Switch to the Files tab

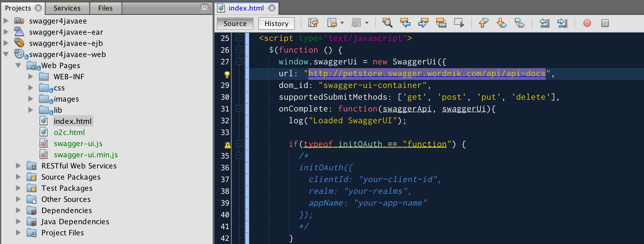[105, 8]
